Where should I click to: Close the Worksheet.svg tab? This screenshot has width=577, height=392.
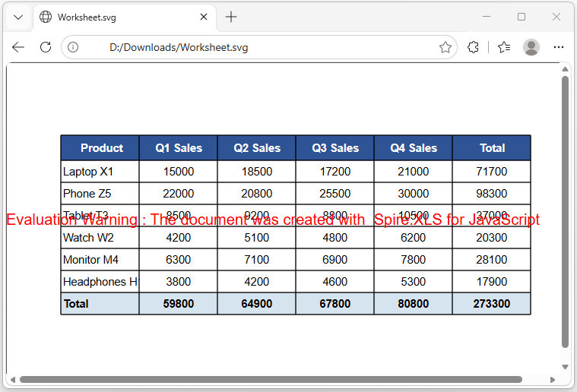[204, 17]
